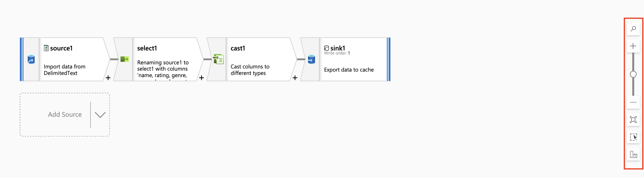Screen dimensions: 644x178
Task: Click the source1 database icon
Action: pos(31,59)
